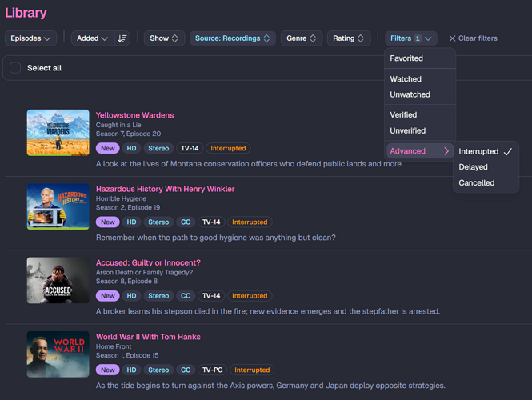
Task: Click New badge on Yellowstone Wardens
Action: [x=108, y=148]
